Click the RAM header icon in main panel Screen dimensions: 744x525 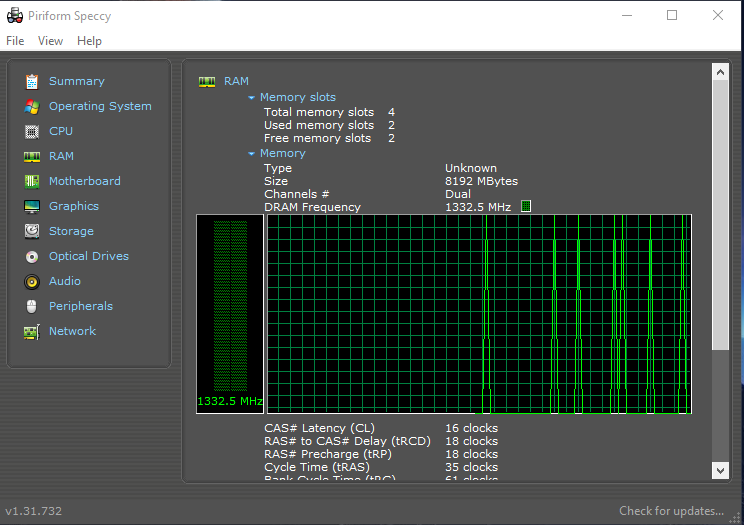(207, 82)
